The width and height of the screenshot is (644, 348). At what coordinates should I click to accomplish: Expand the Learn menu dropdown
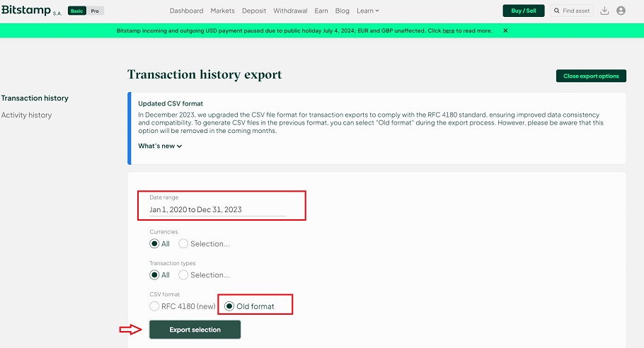[367, 11]
